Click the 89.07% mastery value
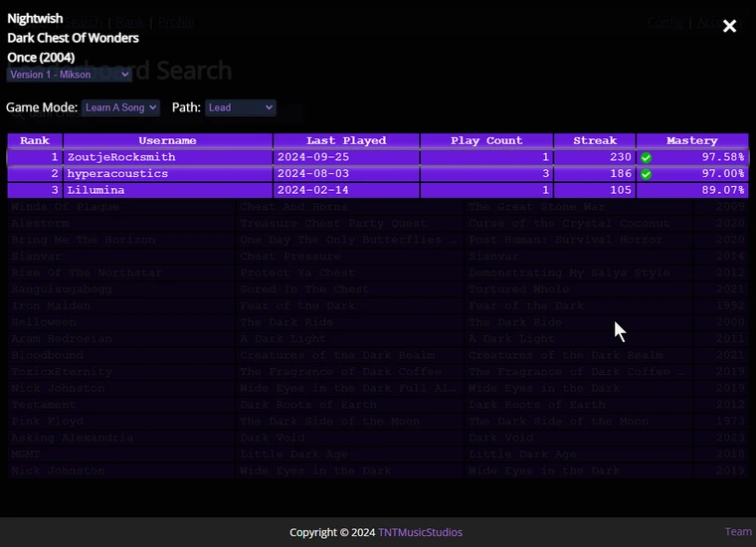This screenshot has height=547, width=756. 722,190
